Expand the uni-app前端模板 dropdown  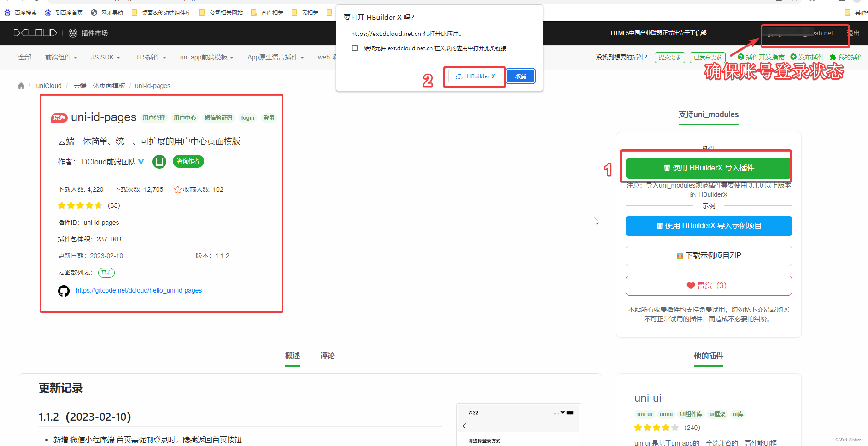click(x=207, y=57)
